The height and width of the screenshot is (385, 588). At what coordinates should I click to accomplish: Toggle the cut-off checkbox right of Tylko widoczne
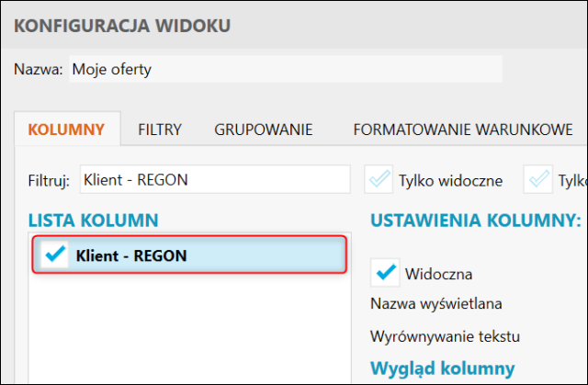click(538, 180)
